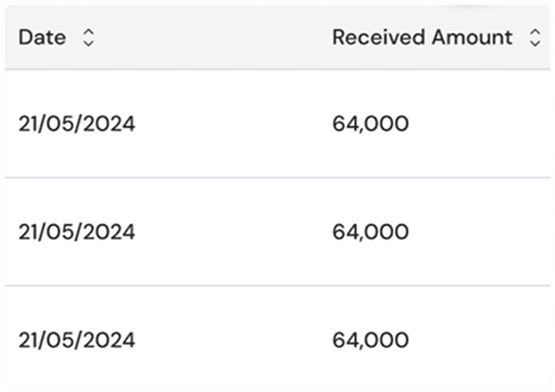This screenshot has width=555, height=392.
Task: Click the divider line between second and third rows
Action: coord(277,285)
